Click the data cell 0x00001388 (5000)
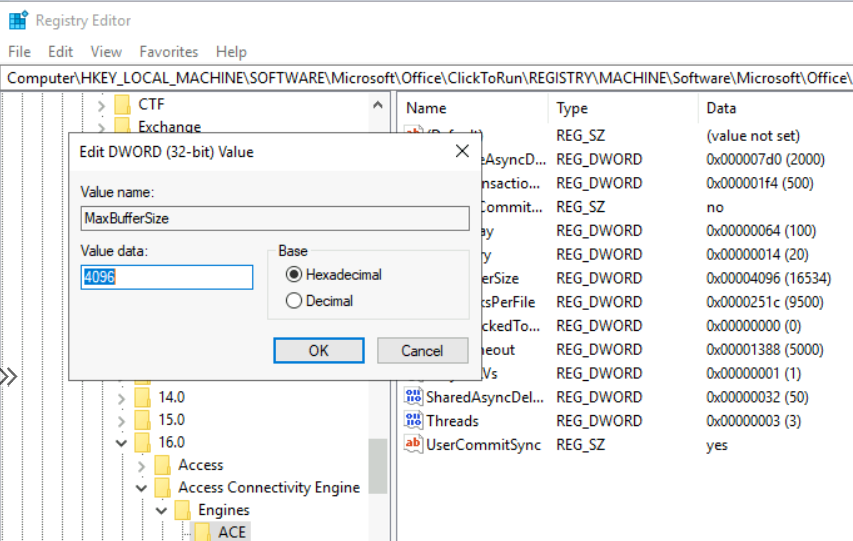Screen dimensions: 853x541 (764, 349)
